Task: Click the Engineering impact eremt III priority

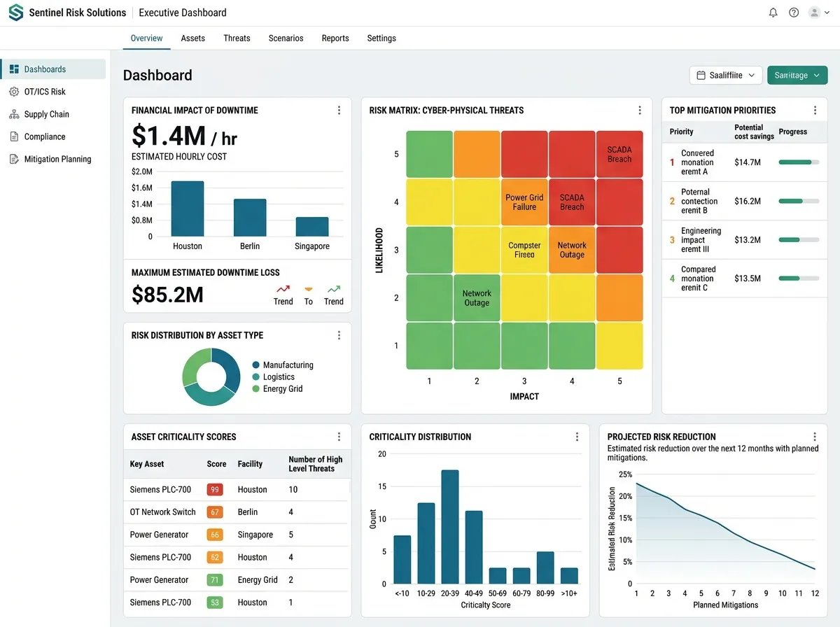Action: pyautogui.click(x=701, y=239)
